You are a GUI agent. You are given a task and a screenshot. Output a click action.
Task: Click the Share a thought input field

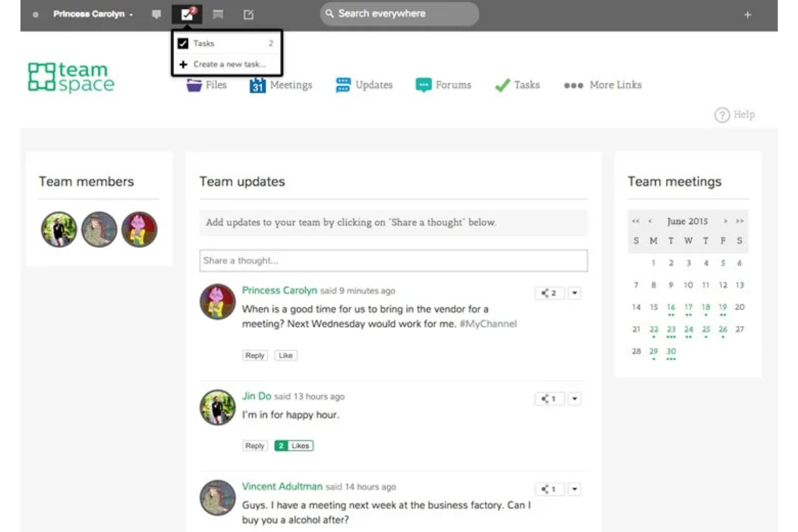394,260
